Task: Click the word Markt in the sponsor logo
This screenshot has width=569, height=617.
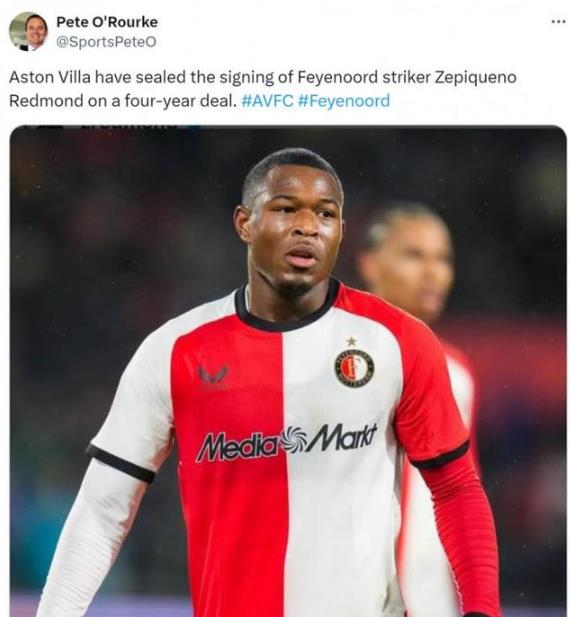Action: (341, 437)
